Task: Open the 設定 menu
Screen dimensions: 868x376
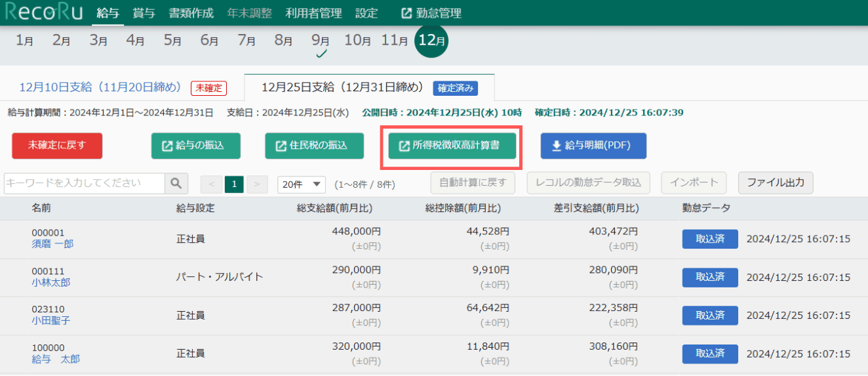Action: [x=366, y=13]
